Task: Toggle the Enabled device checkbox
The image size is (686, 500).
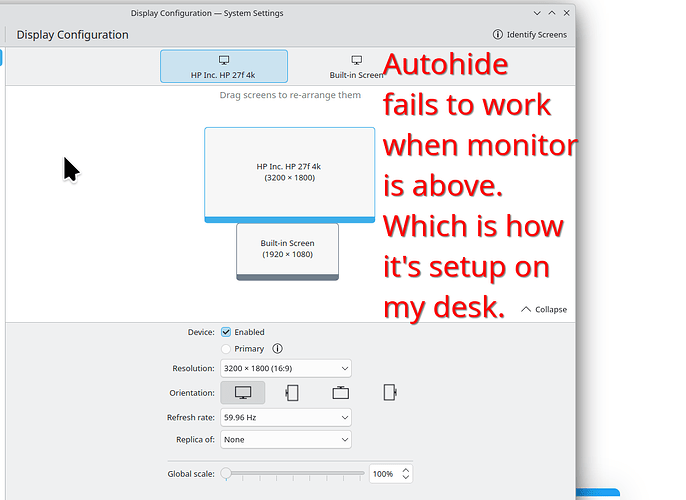Action: pyautogui.click(x=226, y=332)
